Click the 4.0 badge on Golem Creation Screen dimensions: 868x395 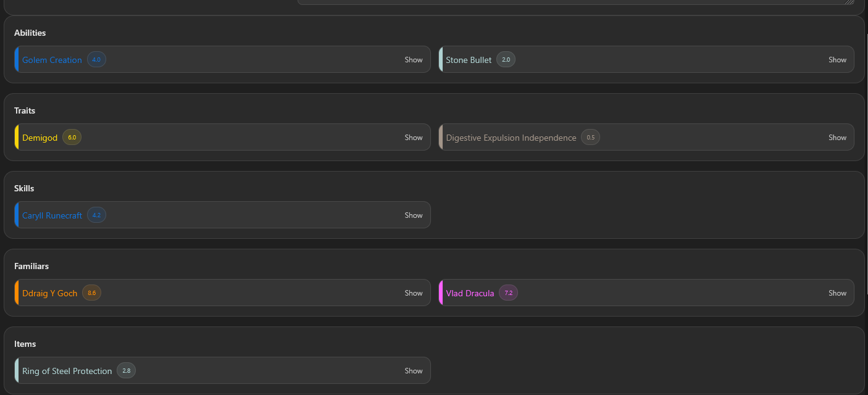pyautogui.click(x=96, y=60)
